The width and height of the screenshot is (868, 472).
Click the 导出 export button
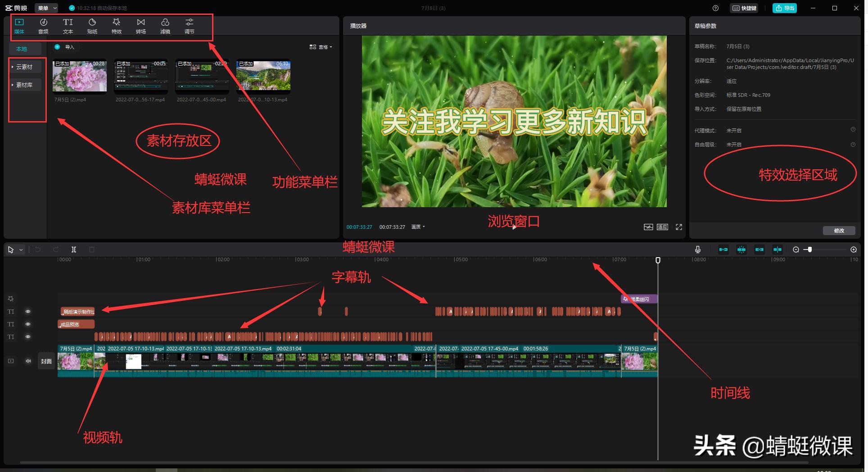coord(784,8)
